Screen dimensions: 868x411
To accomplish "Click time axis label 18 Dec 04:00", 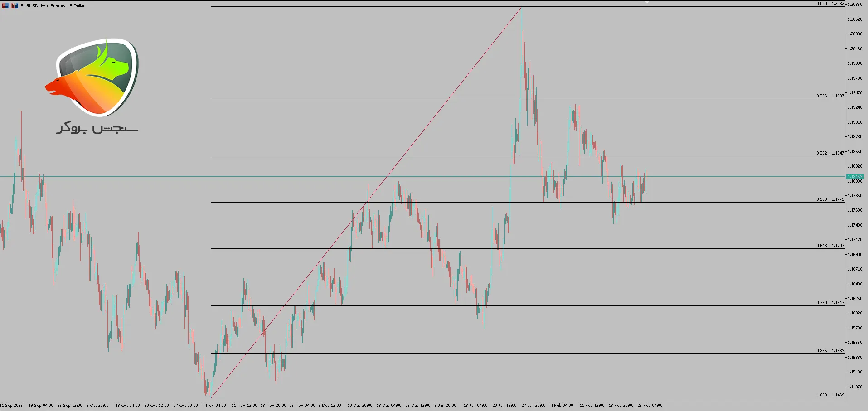I will pos(389,406).
